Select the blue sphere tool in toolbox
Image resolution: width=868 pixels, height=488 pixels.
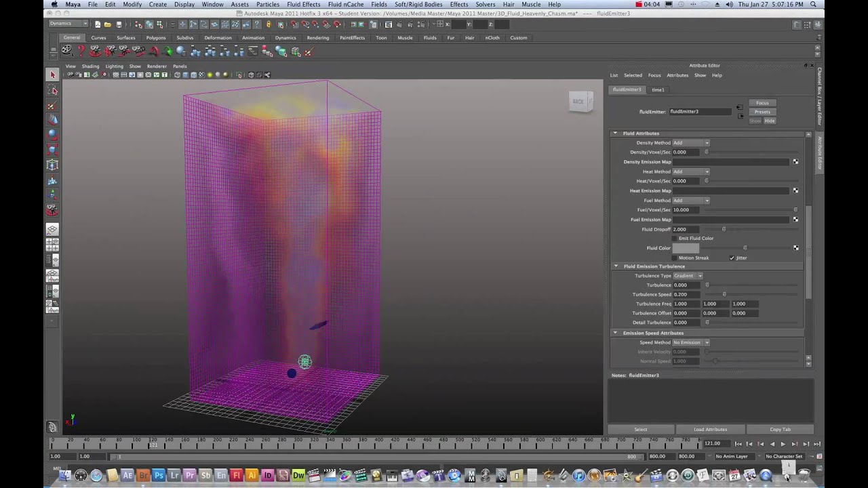click(52, 135)
